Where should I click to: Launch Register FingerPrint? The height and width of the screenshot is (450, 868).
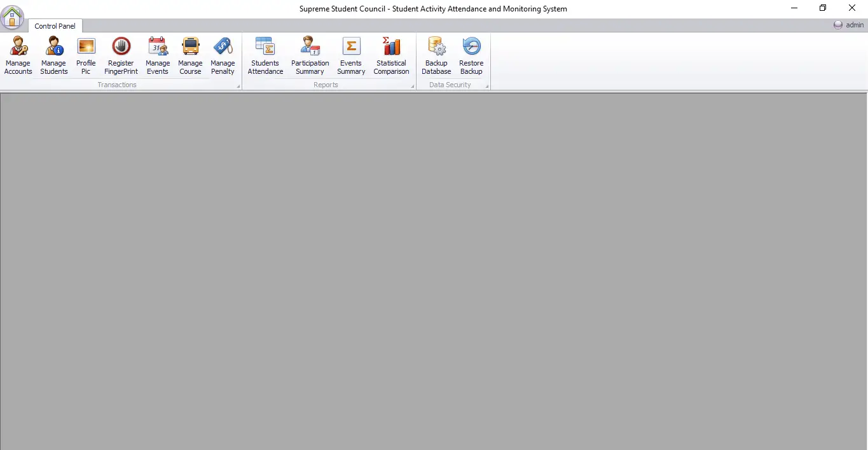(121, 56)
